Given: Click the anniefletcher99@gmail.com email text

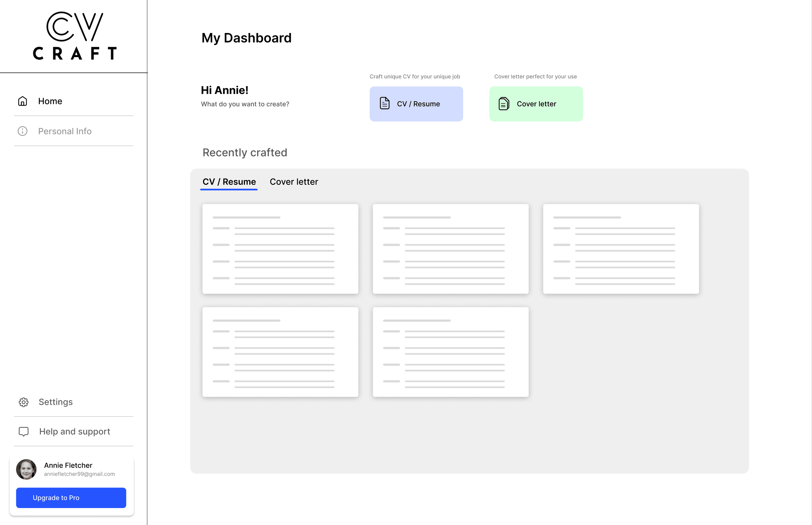Looking at the screenshot, I should click(x=79, y=474).
